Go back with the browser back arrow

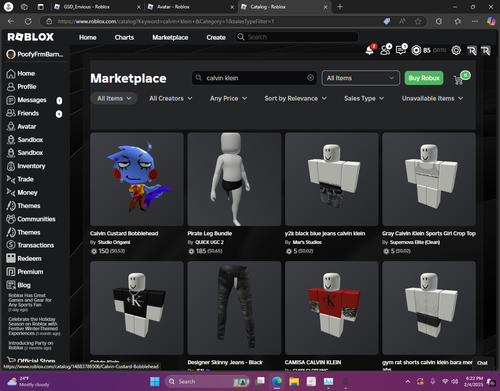pyautogui.click(x=11, y=21)
